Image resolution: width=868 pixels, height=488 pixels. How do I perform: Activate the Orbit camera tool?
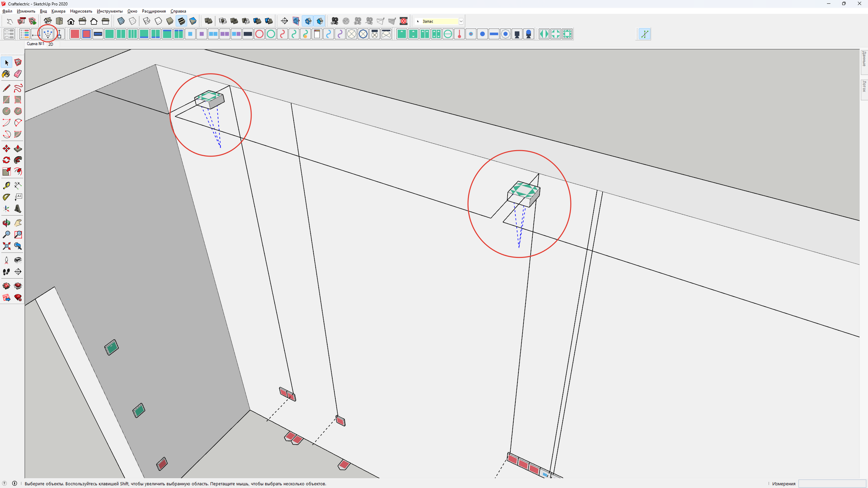[6, 223]
